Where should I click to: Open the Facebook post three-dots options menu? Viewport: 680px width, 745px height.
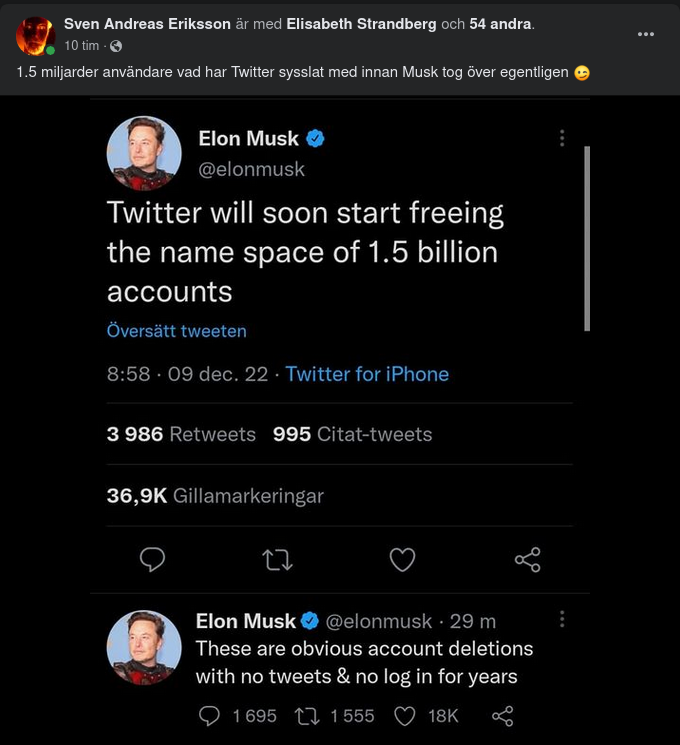[646, 33]
